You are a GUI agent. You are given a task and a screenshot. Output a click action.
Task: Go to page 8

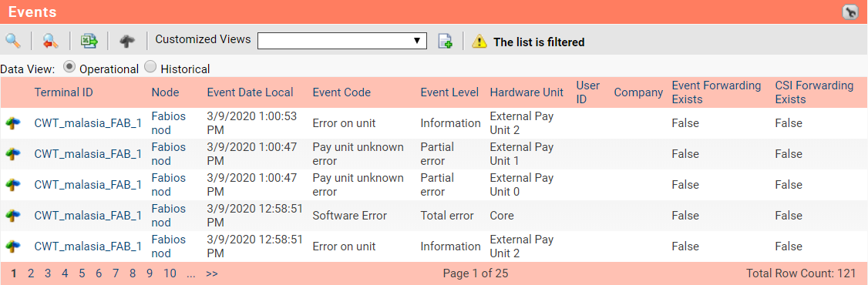(x=133, y=273)
